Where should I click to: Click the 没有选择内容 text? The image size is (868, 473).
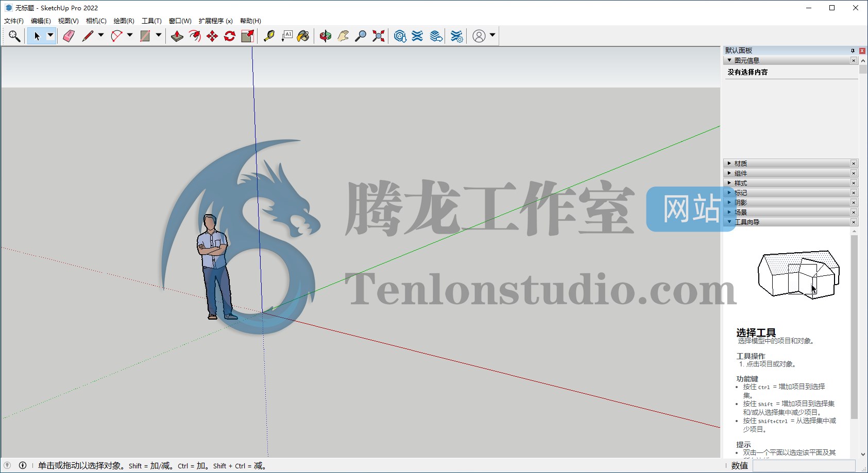click(747, 73)
